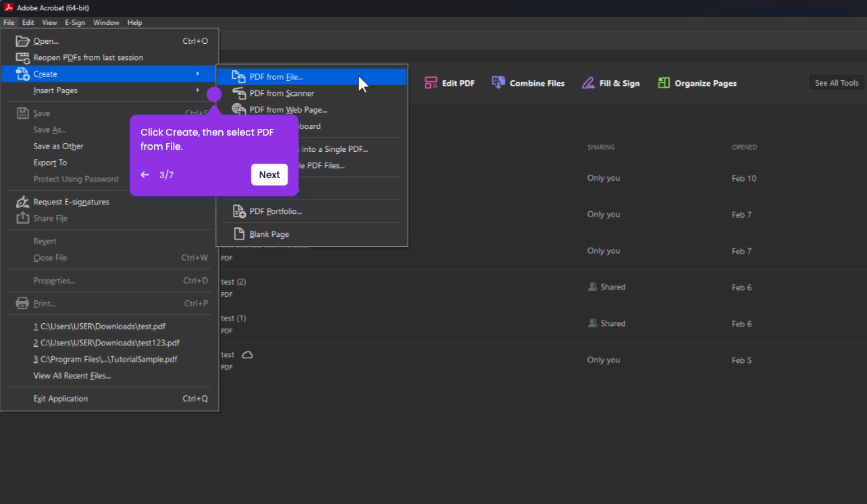Click the See All Tools button
867x504 pixels.
click(837, 83)
